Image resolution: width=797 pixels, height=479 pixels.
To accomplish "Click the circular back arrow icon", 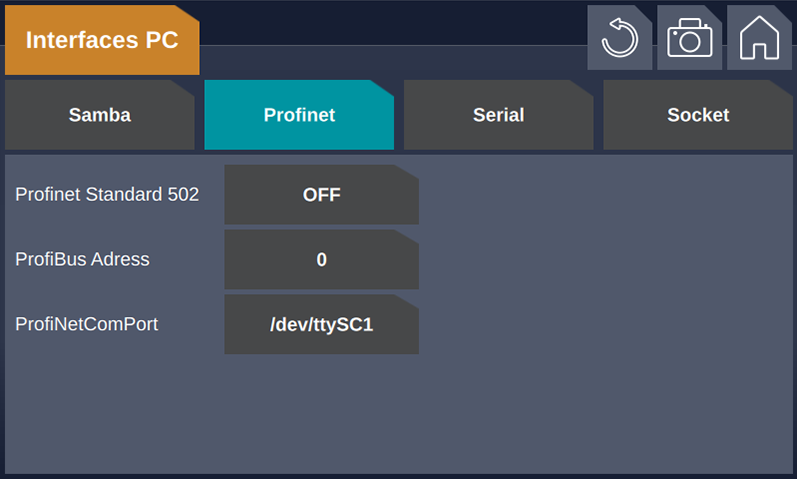I will click(x=620, y=38).
